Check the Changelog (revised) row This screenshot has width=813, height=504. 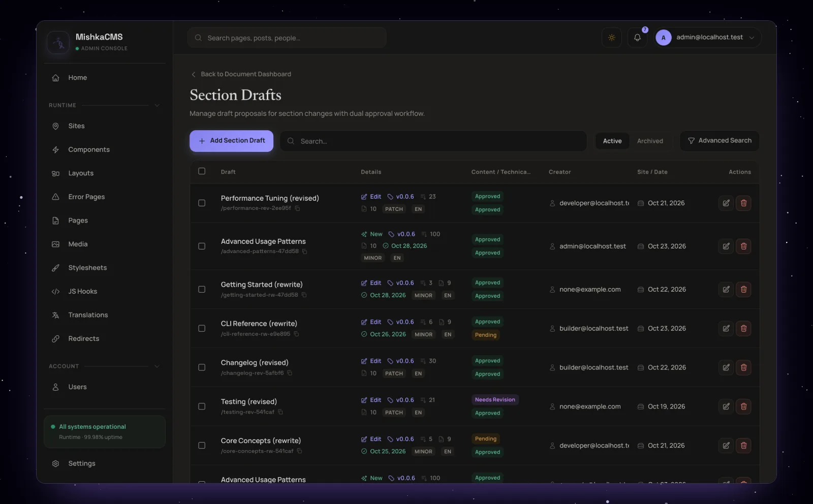(202, 367)
